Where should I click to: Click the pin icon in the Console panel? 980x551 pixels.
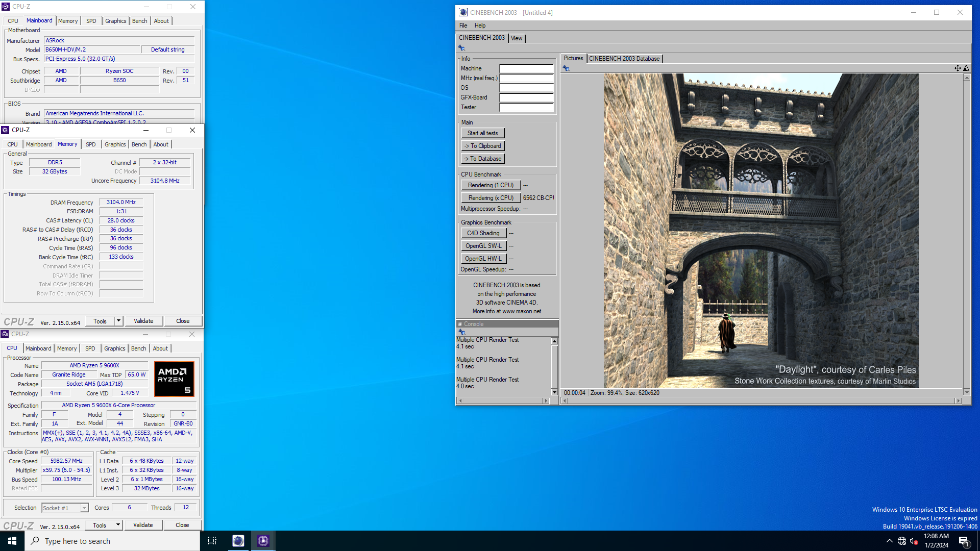[462, 332]
